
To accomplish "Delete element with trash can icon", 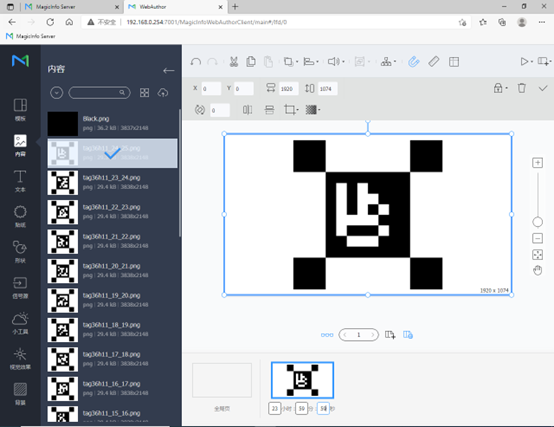I will tap(521, 88).
